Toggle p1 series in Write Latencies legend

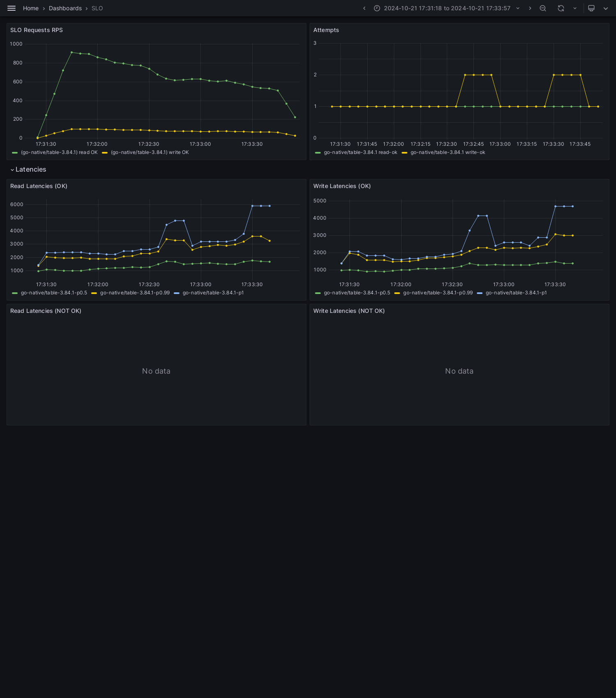pyautogui.click(x=516, y=293)
